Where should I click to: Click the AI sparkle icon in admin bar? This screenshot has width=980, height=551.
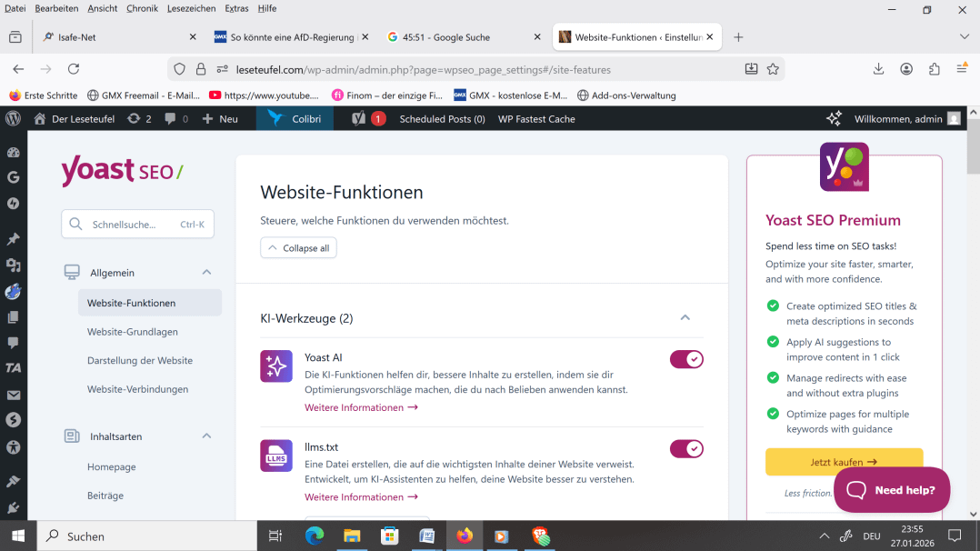tap(834, 119)
